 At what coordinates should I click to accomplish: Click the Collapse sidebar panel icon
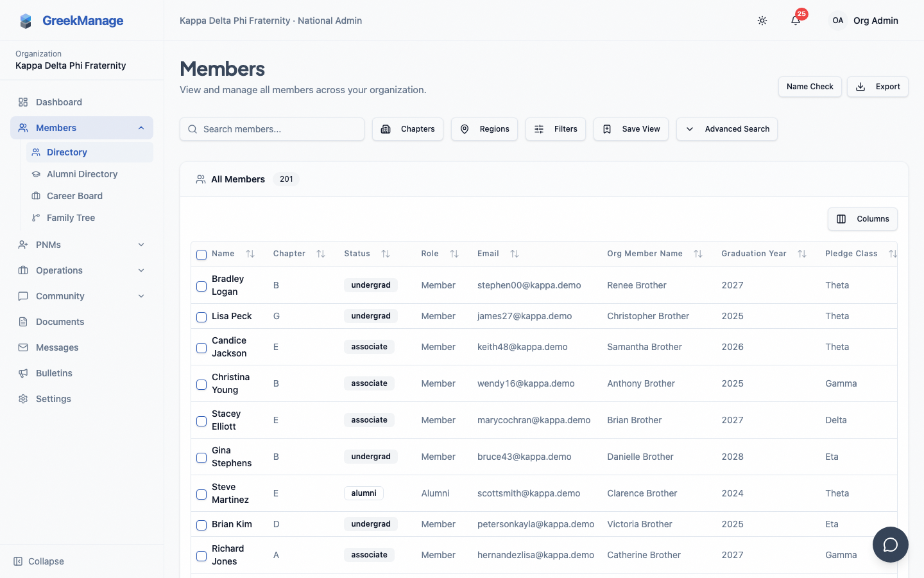click(18, 561)
